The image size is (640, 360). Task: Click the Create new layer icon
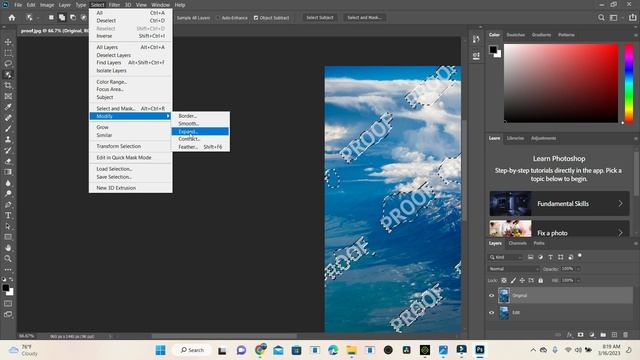614,335
